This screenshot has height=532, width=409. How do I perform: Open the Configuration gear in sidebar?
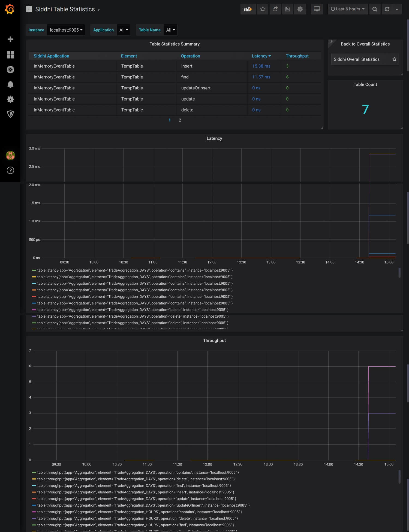coord(10,99)
